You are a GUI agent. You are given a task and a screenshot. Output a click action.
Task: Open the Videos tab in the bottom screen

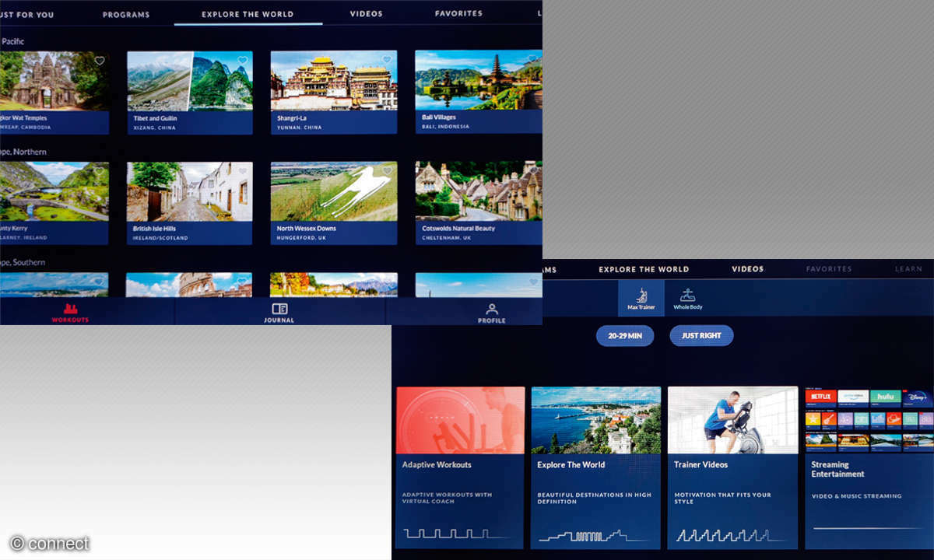point(748,269)
